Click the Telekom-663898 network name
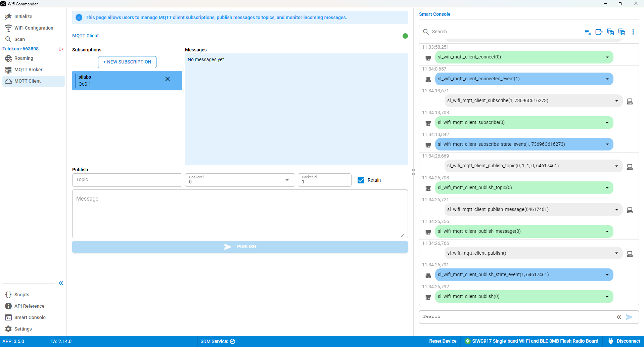 20,49
